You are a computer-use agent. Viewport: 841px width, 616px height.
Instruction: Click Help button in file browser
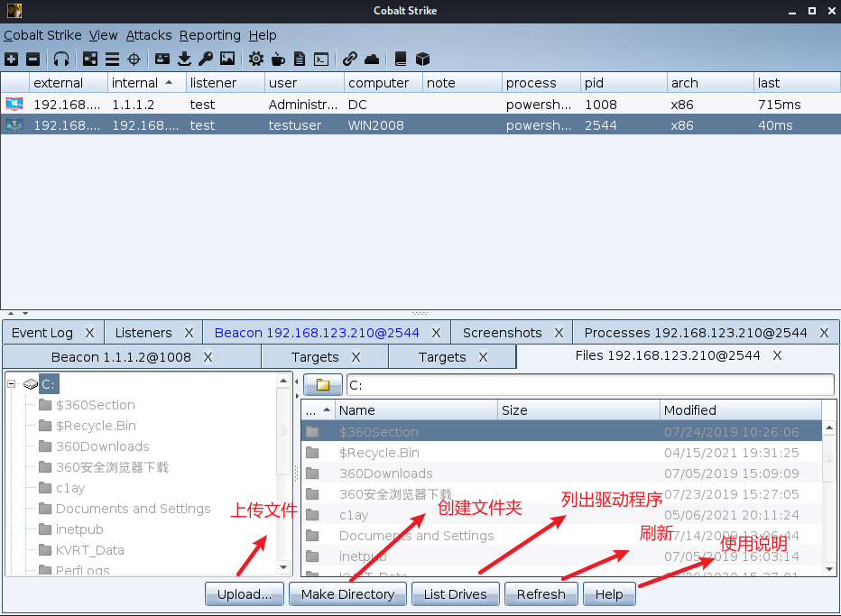[609, 594]
